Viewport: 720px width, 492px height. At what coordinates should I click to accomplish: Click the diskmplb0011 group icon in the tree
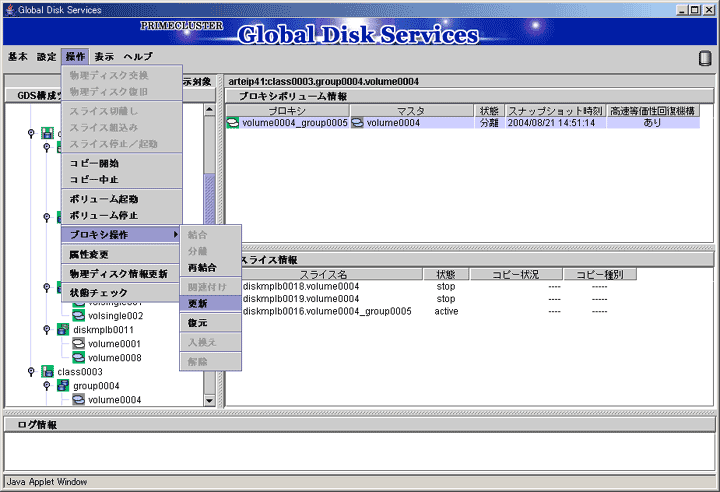tap(63, 330)
